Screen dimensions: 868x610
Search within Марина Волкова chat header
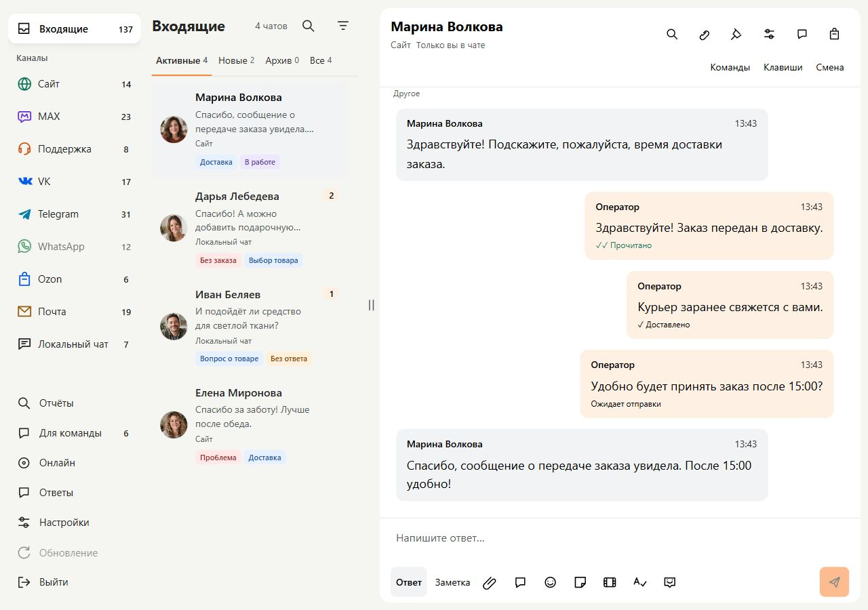tap(672, 34)
